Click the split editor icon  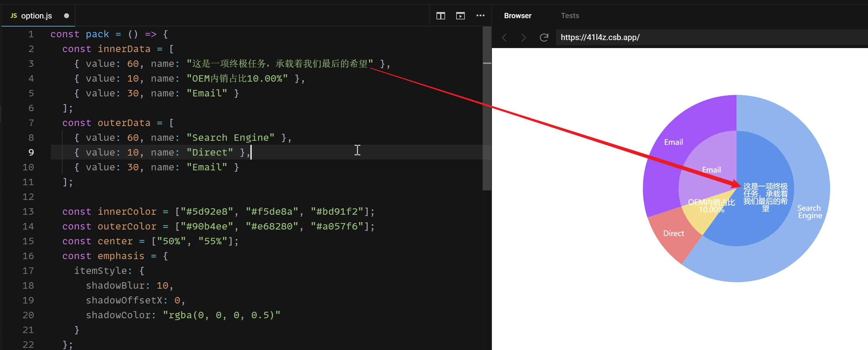click(x=440, y=16)
